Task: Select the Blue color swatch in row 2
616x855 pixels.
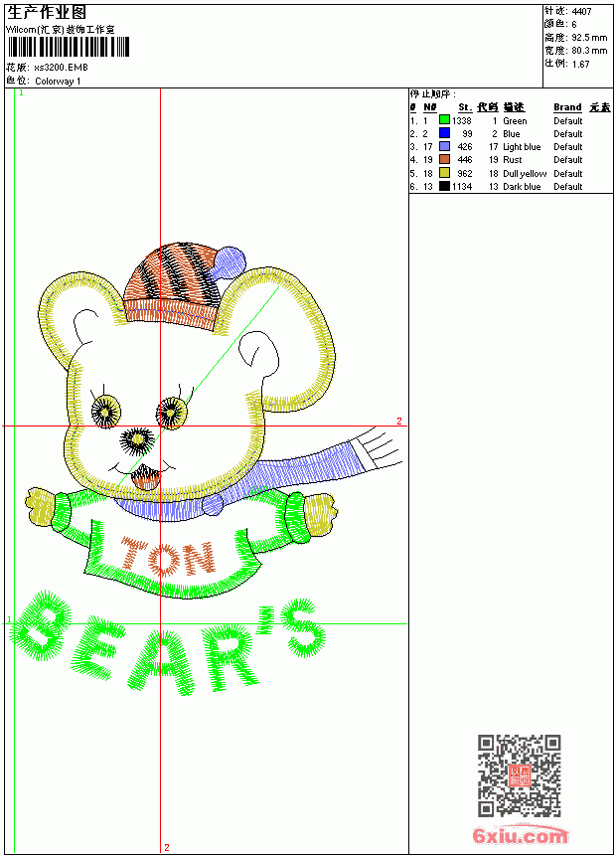Action: [444, 133]
